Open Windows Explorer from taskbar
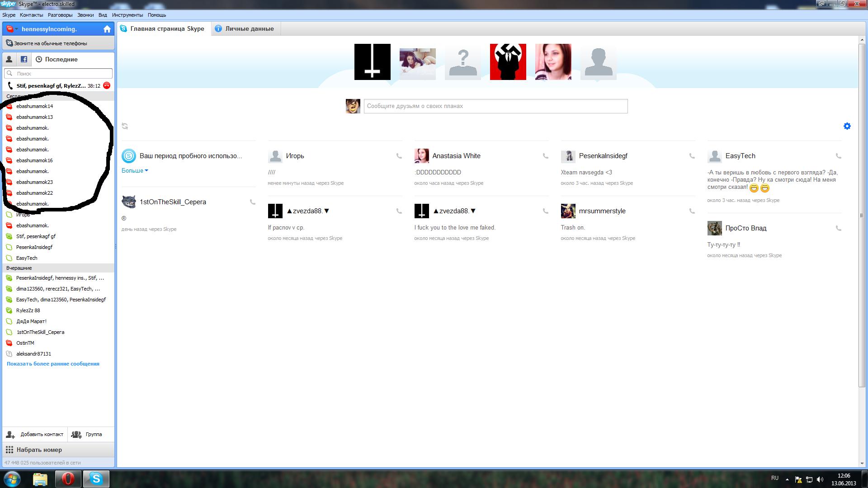 coord(40,479)
